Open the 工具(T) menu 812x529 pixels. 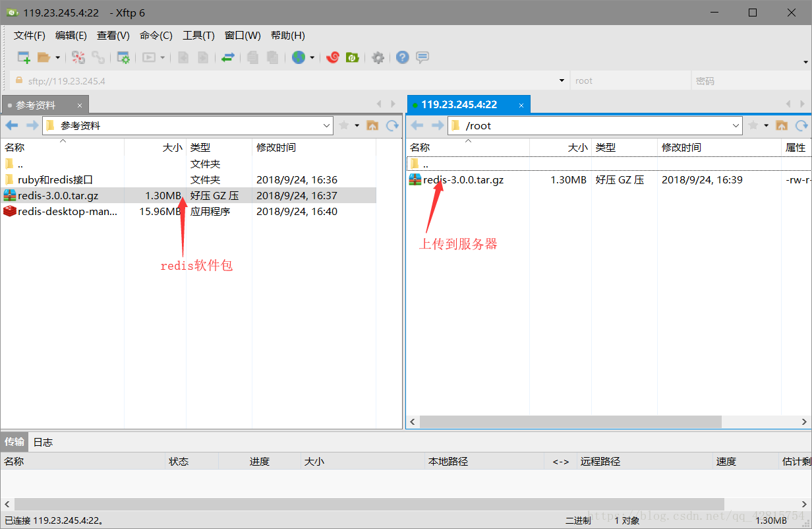pyautogui.click(x=198, y=36)
